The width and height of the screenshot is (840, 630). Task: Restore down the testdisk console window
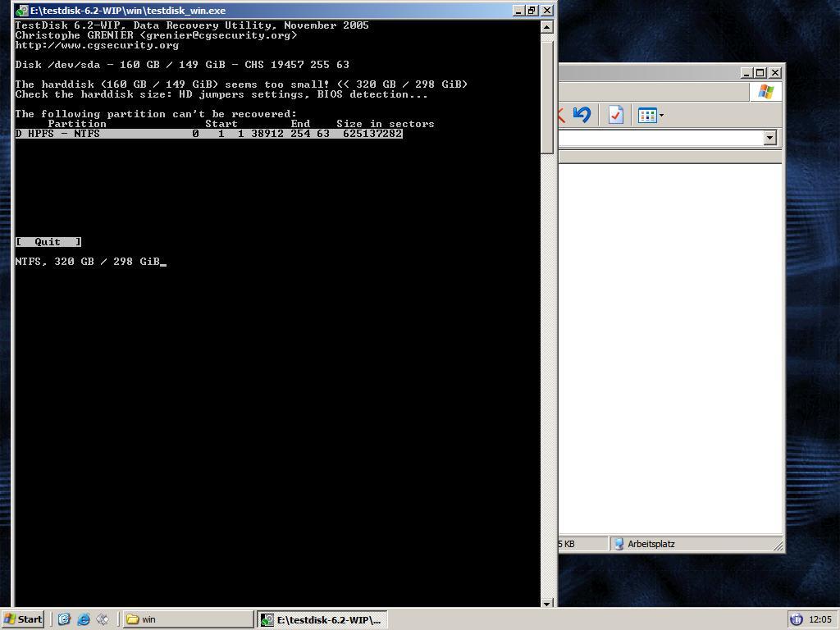532,10
